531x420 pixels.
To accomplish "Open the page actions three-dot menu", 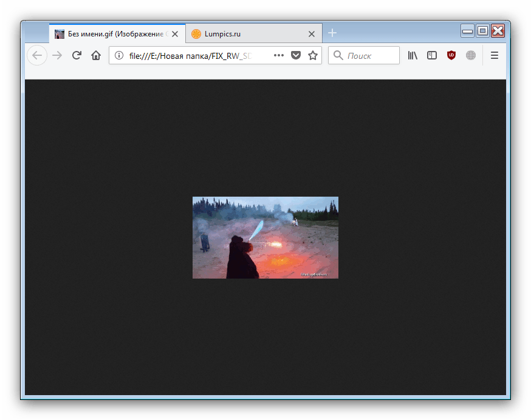I will click(x=279, y=55).
